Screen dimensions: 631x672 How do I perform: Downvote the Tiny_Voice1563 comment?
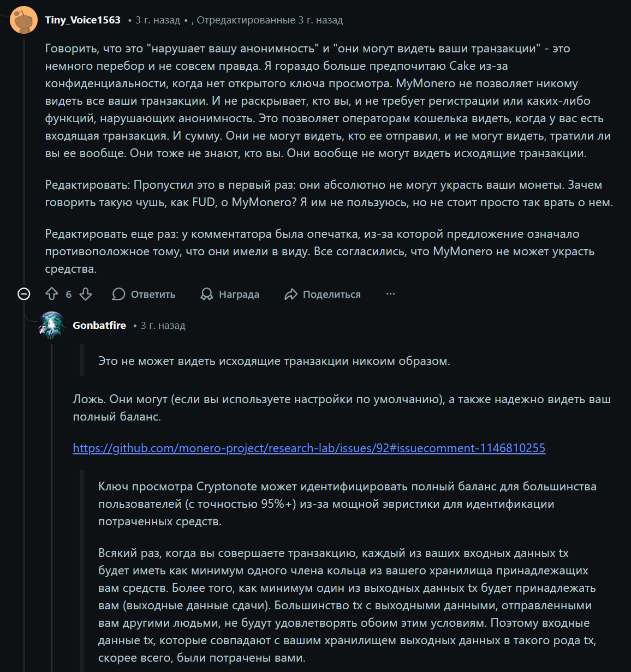[86, 295]
